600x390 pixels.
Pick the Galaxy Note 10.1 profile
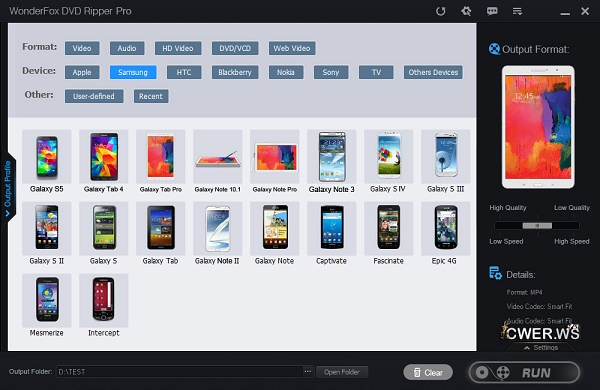218,162
